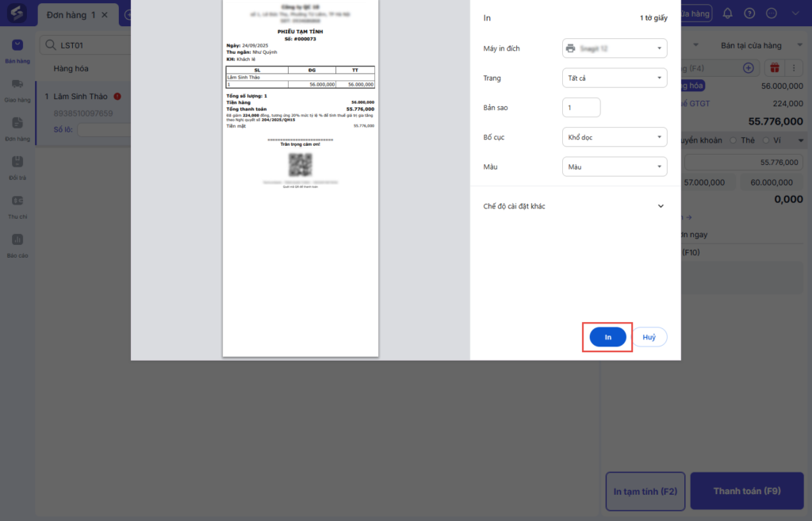The height and width of the screenshot is (521, 812).
Task: Click In tạm tính (F2) button
Action: (645, 492)
